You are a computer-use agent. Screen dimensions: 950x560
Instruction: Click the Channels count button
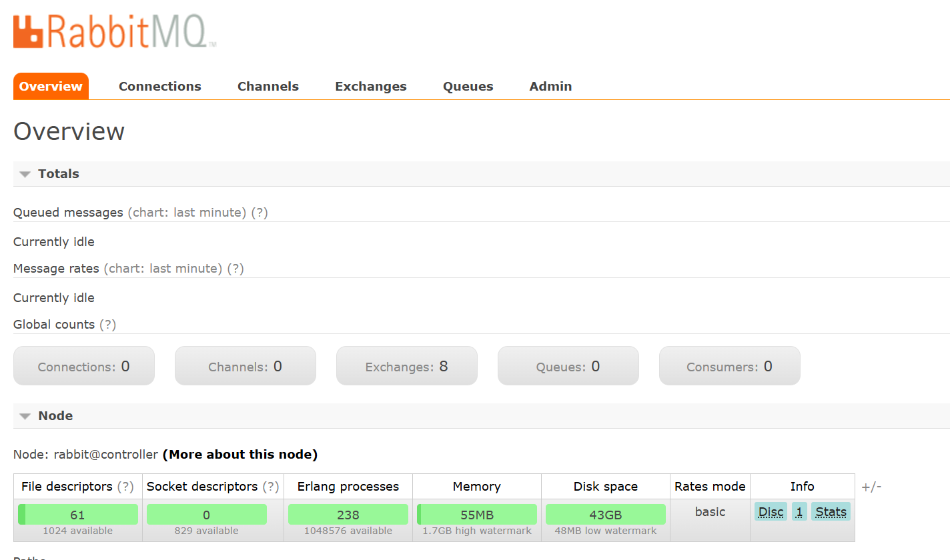pyautogui.click(x=246, y=366)
